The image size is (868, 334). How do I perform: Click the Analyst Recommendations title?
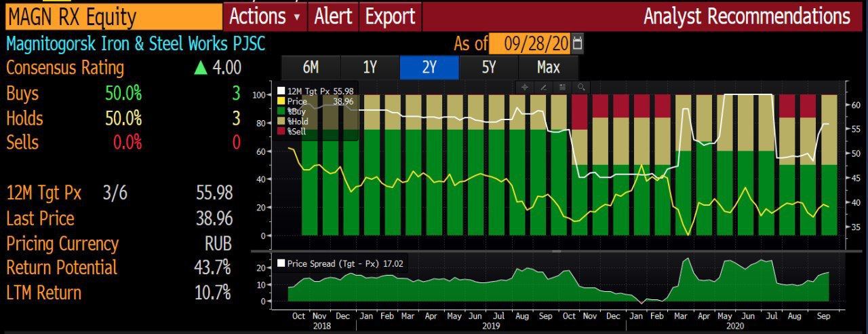(747, 16)
